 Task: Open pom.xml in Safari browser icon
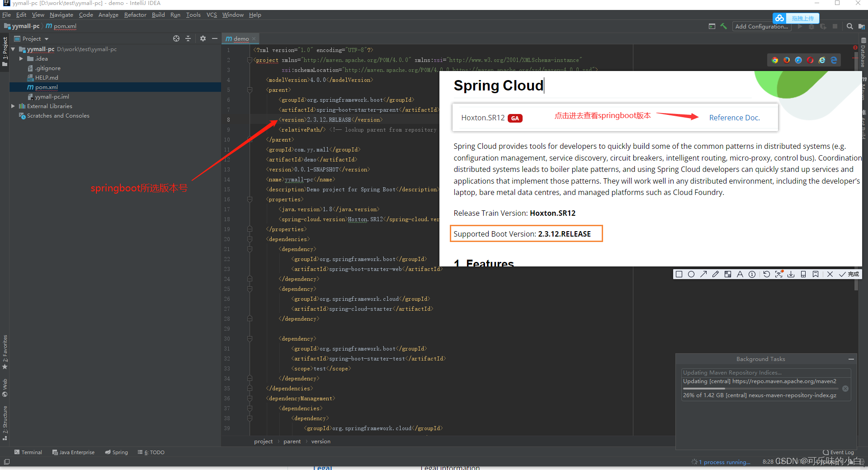[798, 60]
